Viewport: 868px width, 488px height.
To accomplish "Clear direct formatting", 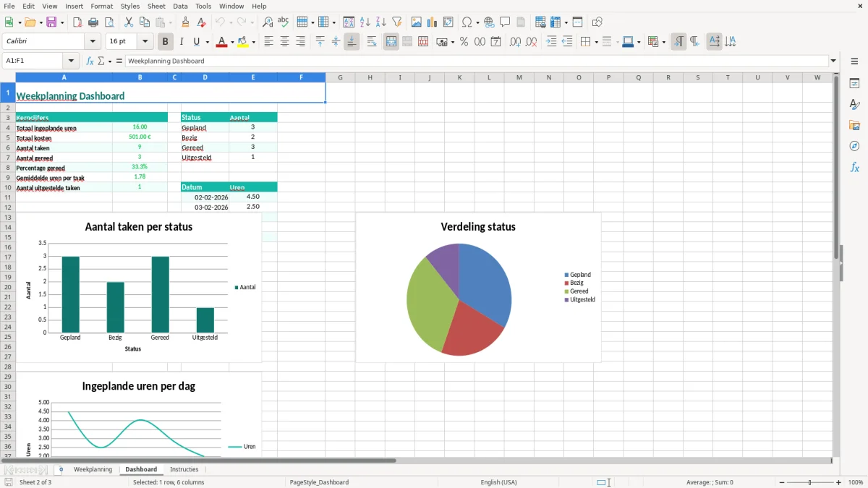I will (202, 22).
